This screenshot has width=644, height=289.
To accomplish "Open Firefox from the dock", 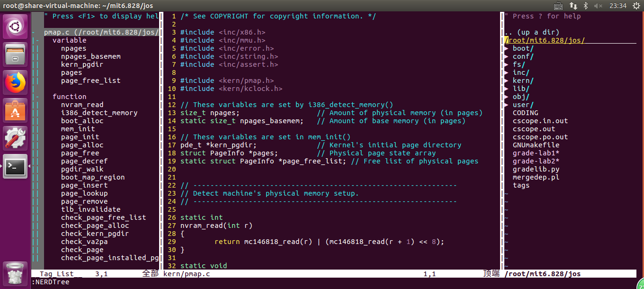I will coord(15,82).
